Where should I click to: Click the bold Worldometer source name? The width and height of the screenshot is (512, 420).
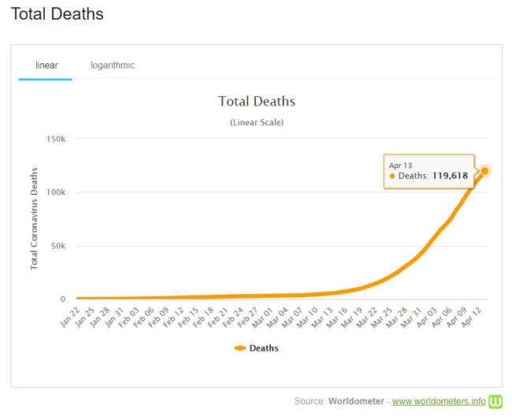click(357, 401)
